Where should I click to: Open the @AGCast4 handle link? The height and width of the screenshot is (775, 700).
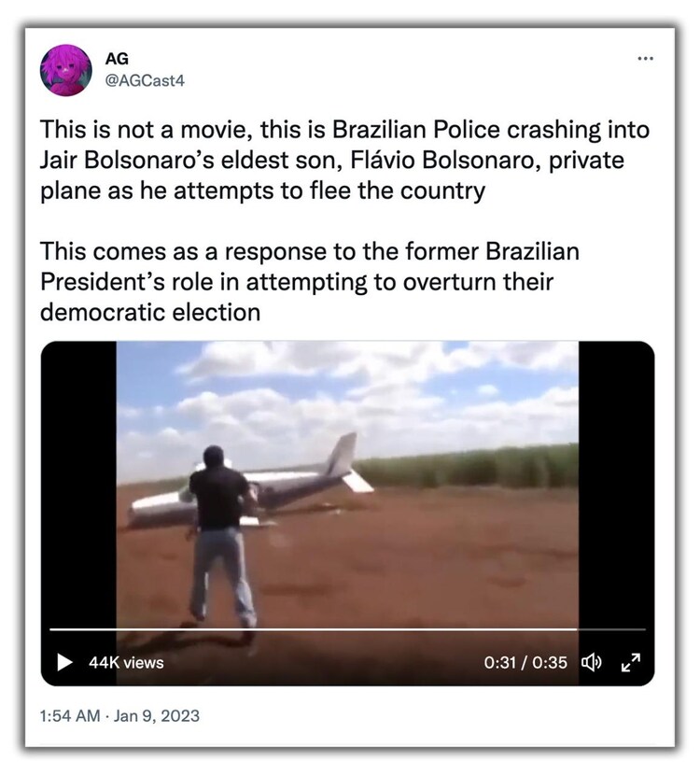click(x=145, y=80)
